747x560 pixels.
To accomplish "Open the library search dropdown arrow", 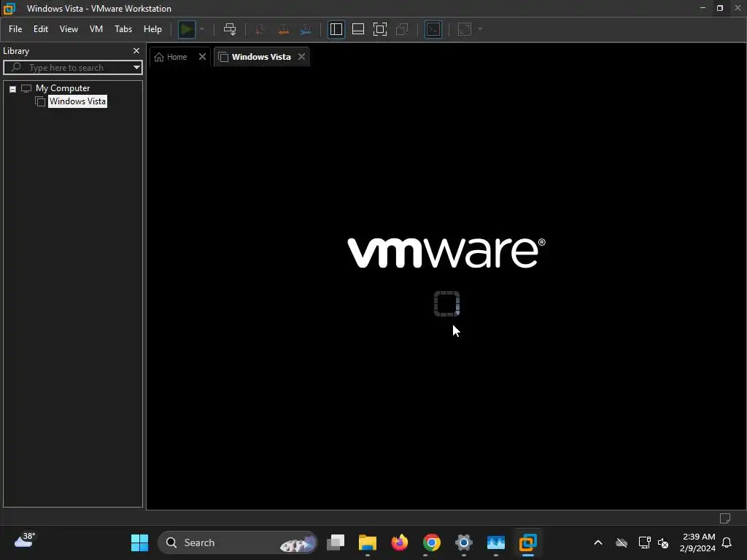I will point(136,68).
